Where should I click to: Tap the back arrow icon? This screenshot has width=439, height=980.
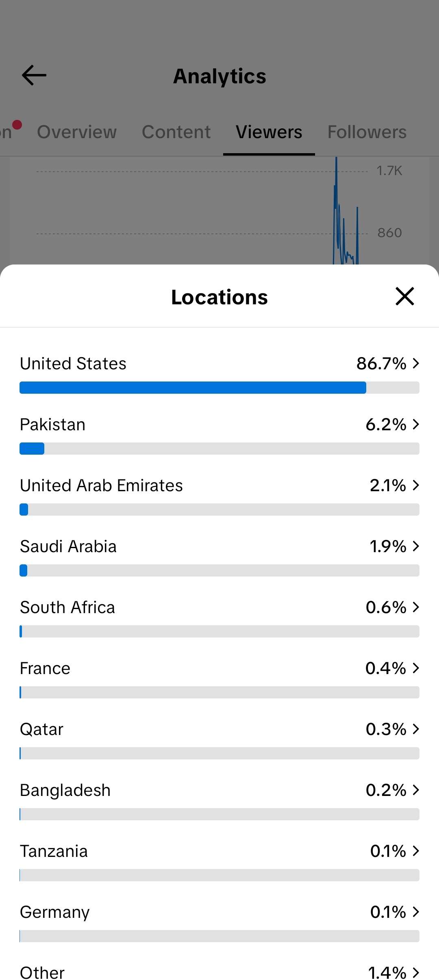pyautogui.click(x=34, y=76)
